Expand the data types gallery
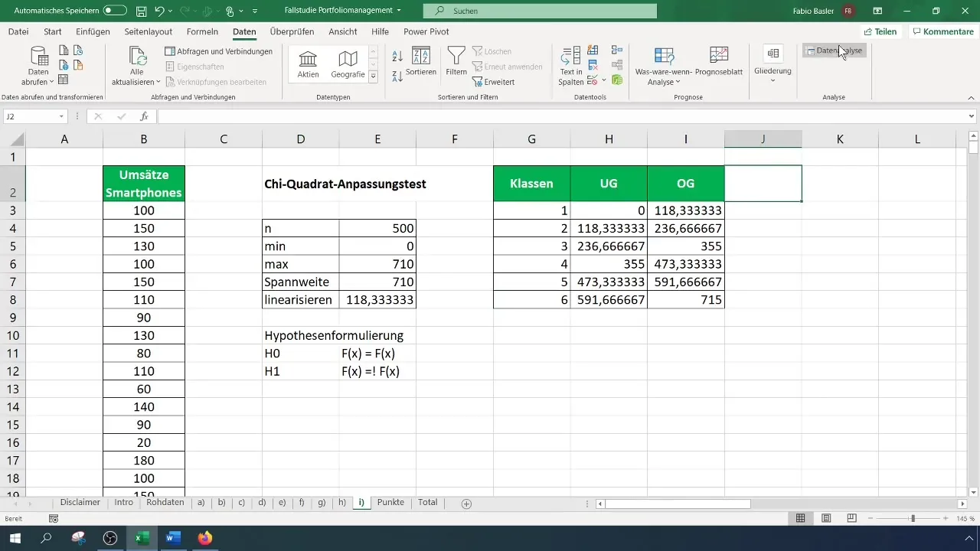This screenshot has width=980, height=551. coord(373,77)
